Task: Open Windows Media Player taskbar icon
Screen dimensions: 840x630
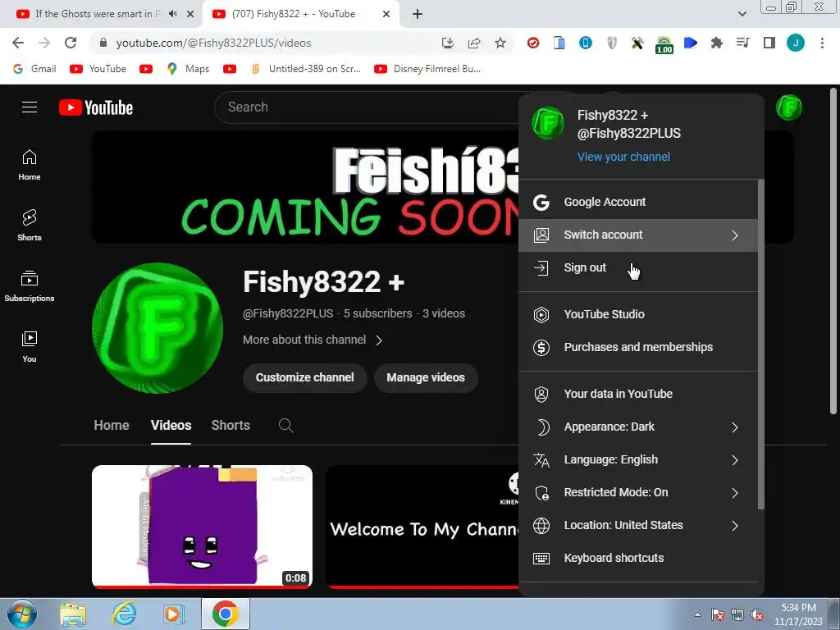Action: click(x=174, y=614)
